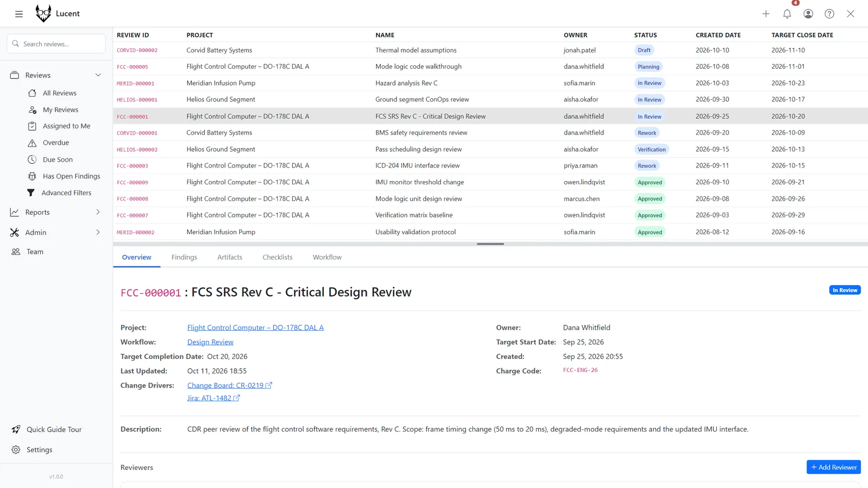Open the user account profile icon

(808, 14)
